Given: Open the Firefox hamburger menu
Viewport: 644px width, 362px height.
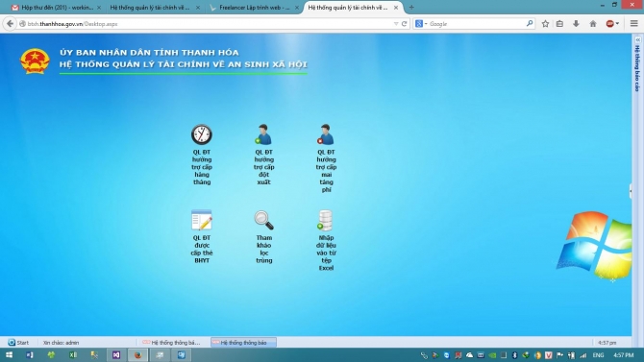Looking at the screenshot, I should point(634,24).
